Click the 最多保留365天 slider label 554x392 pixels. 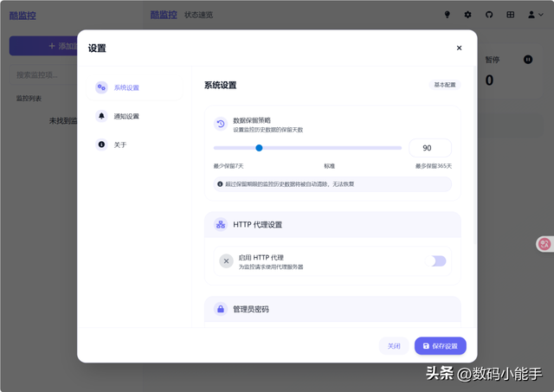[x=434, y=166]
